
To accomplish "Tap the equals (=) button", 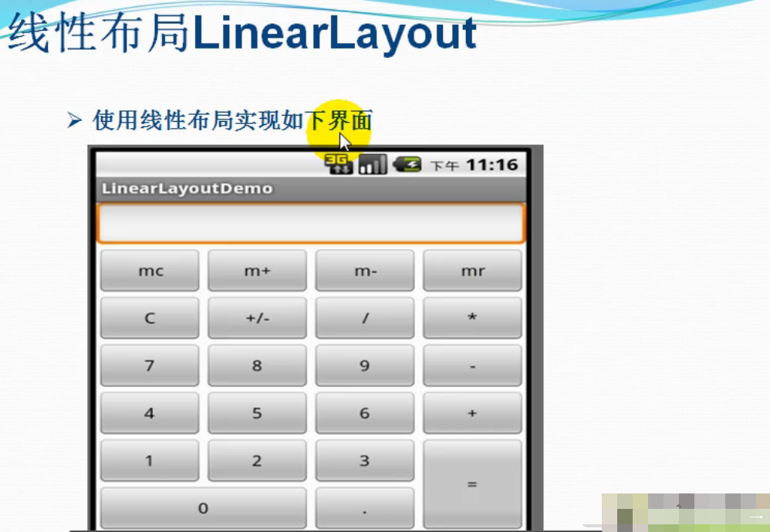I will point(472,484).
